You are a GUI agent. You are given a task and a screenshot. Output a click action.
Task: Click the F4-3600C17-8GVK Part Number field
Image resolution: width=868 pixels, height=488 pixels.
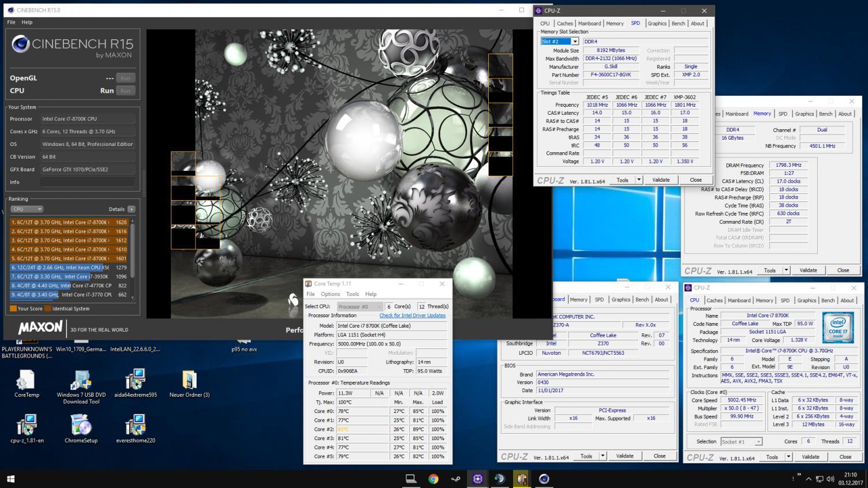tap(611, 74)
